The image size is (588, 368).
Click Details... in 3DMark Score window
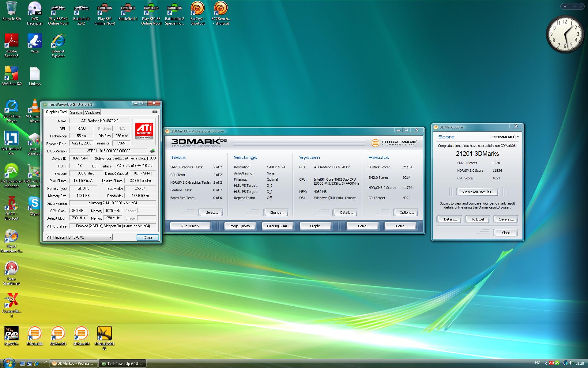point(450,219)
